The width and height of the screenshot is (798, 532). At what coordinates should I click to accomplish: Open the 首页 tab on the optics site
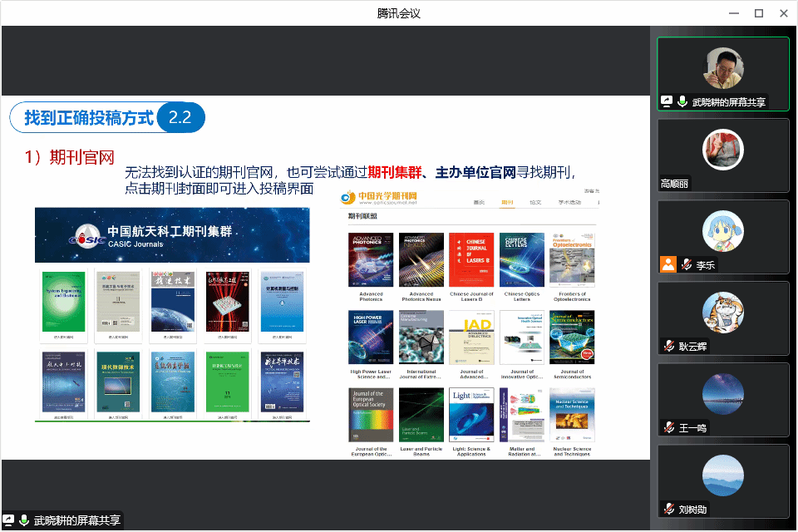[479, 202]
